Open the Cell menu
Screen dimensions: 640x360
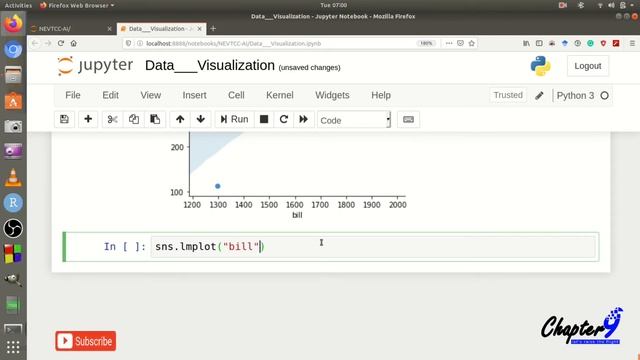point(236,95)
